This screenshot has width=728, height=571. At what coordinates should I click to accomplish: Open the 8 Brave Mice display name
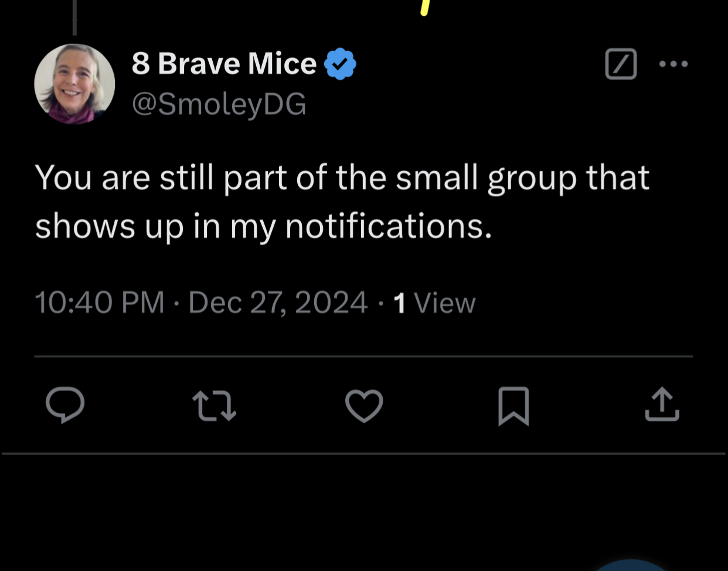pyautogui.click(x=224, y=63)
